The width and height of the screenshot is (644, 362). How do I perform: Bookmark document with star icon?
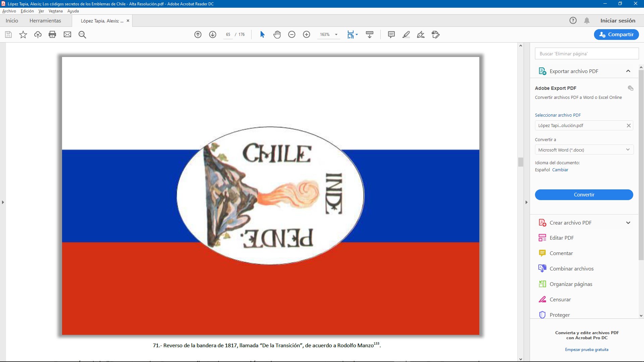point(23,35)
